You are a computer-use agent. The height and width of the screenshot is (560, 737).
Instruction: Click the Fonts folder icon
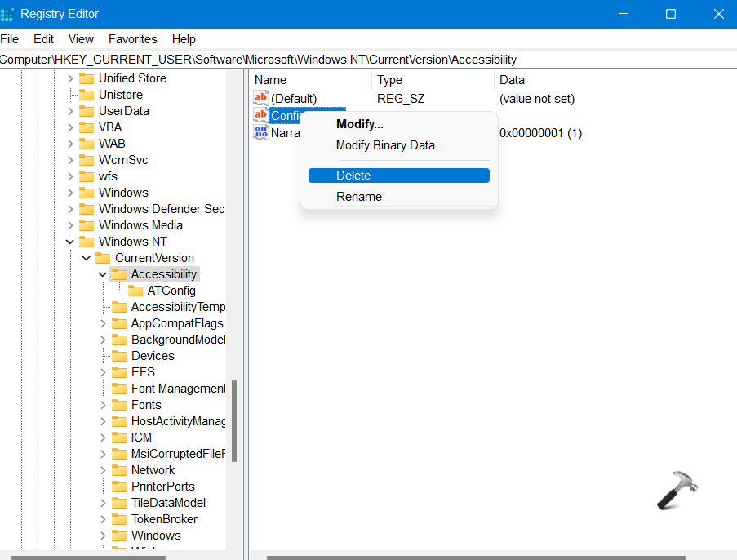coord(119,405)
